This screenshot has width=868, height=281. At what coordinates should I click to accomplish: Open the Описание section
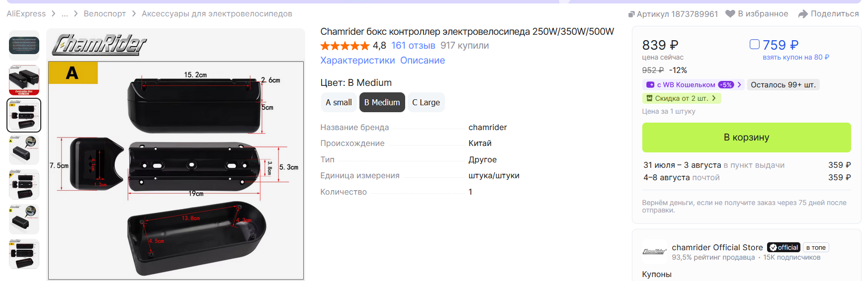pos(423,61)
